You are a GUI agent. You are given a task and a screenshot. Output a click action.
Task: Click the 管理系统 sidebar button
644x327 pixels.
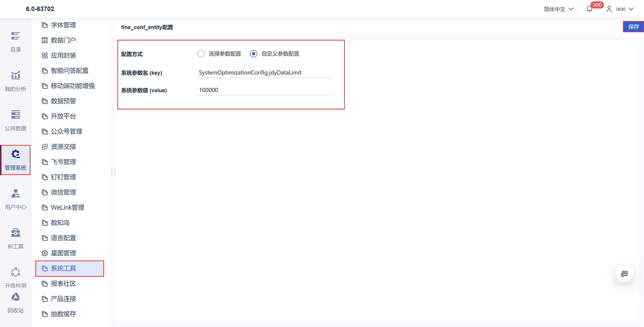click(x=15, y=160)
